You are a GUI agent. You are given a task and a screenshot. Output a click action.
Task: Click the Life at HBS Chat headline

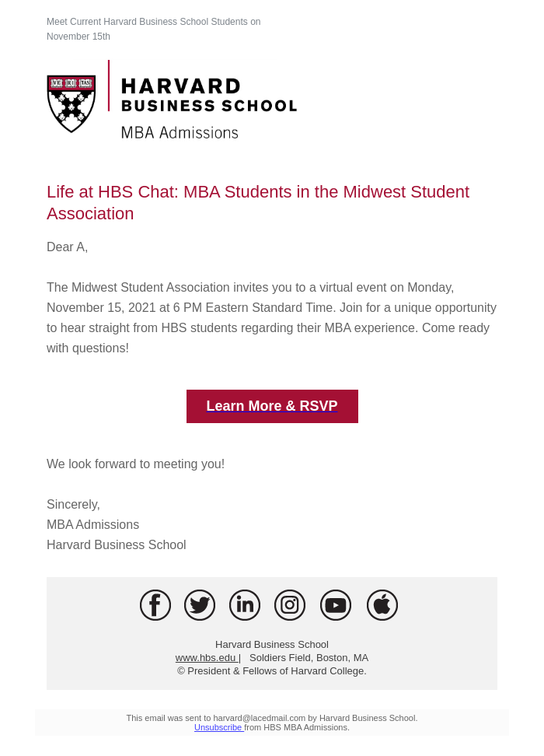pyautogui.click(x=258, y=203)
